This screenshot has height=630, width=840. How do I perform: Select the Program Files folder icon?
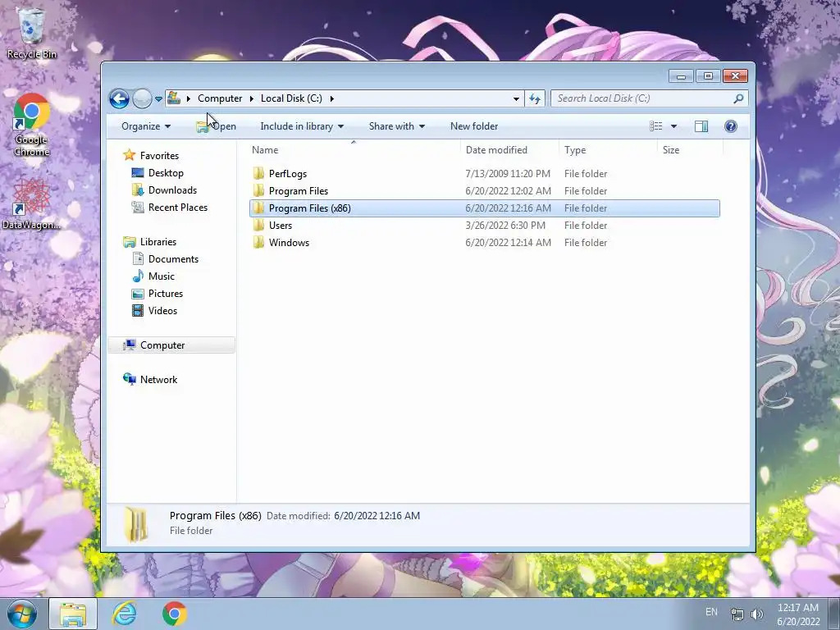(x=258, y=190)
